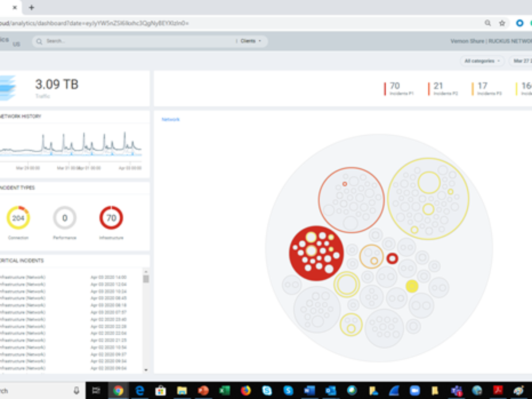Open Microsoft Edge from the taskbar
Screen dimensions: 532x399
coord(140,391)
